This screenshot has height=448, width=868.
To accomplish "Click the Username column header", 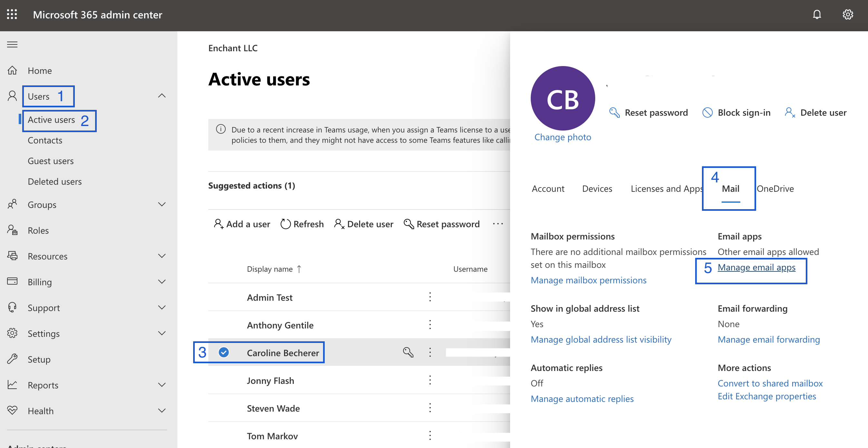I will [x=470, y=269].
